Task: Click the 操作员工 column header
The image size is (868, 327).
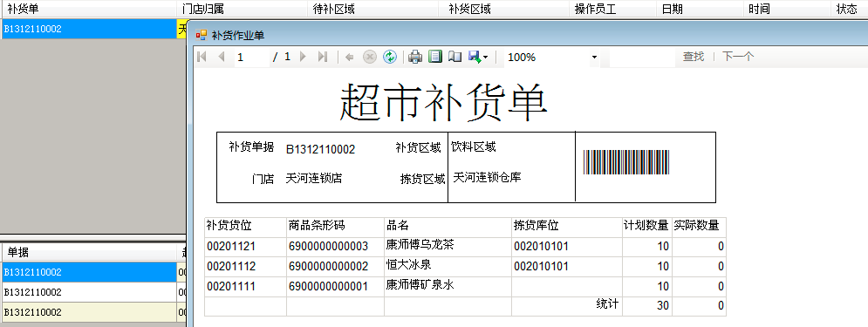Action: tap(612, 9)
